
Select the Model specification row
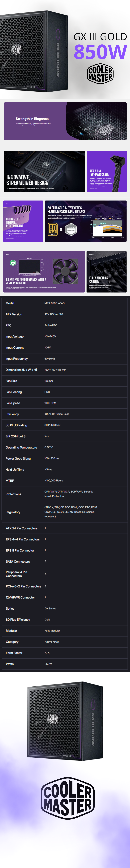(65, 303)
